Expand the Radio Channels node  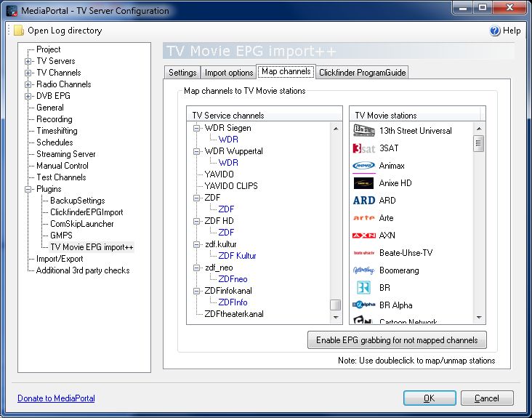[x=28, y=84]
